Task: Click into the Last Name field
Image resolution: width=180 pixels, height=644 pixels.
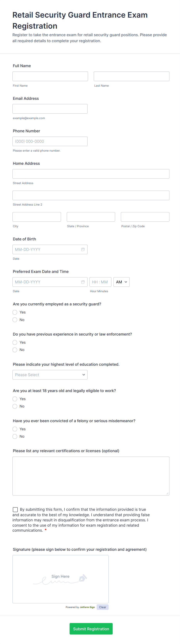Action: [x=131, y=76]
